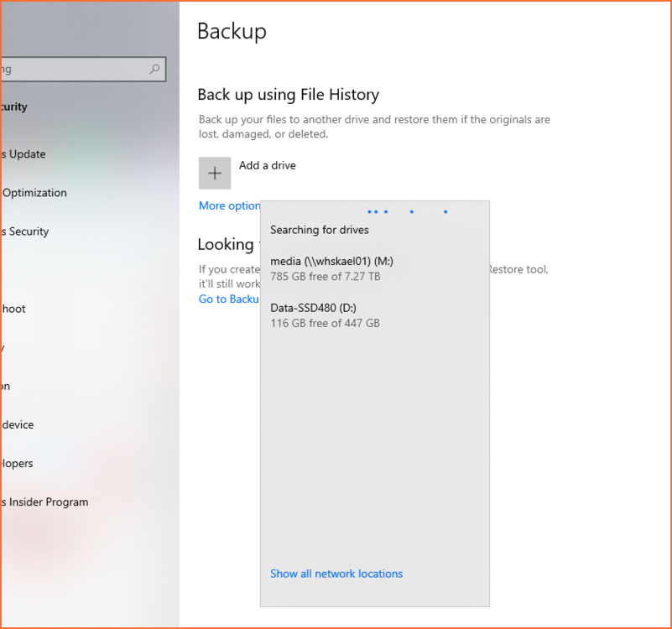
Task: Click Go to Backup and Restore link
Action: pos(228,299)
